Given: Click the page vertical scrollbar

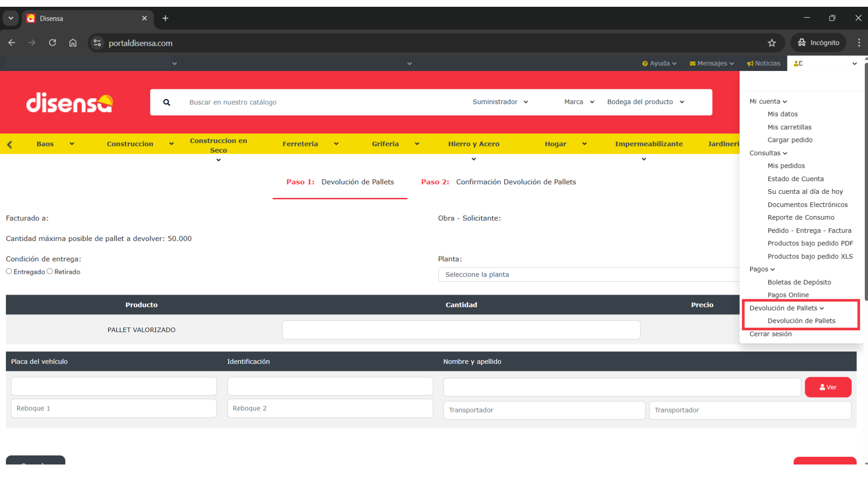Looking at the screenshot, I should pyautogui.click(x=866, y=181).
